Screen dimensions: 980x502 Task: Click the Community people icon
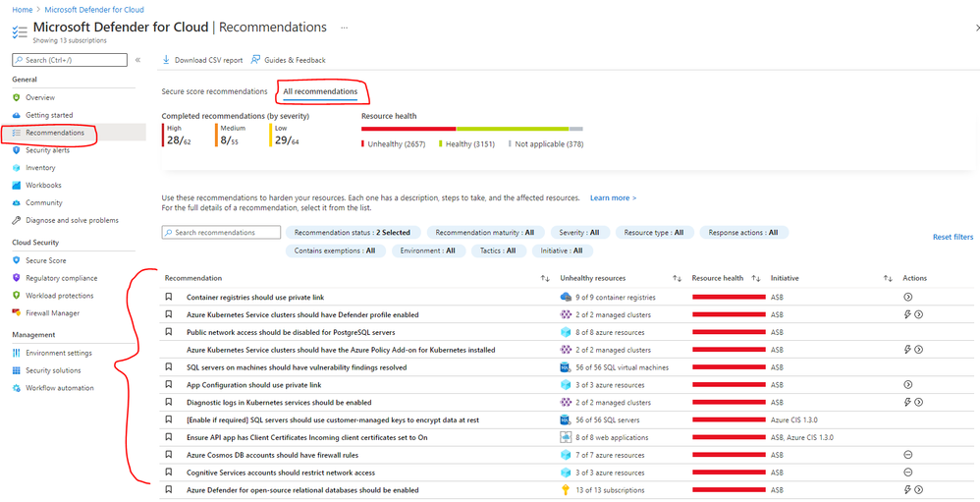17,202
